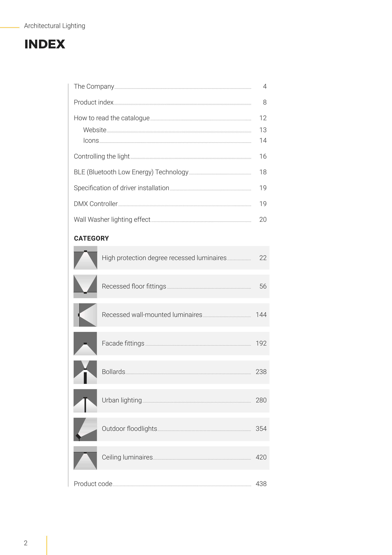The width and height of the screenshot is (392, 555).
Task: Jump to Wall Washer lighting effect
Action: pyautogui.click(x=112, y=220)
